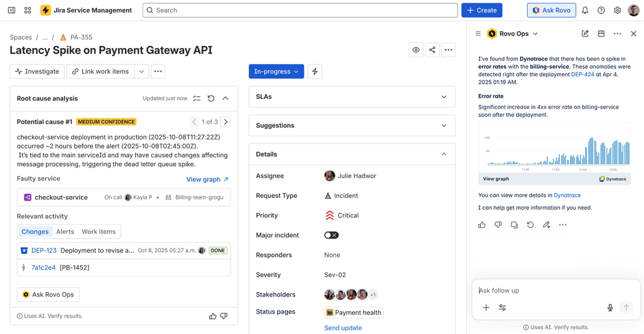Click the plus icon in the follow-up composer
This screenshot has height=334, width=644.
click(486, 308)
